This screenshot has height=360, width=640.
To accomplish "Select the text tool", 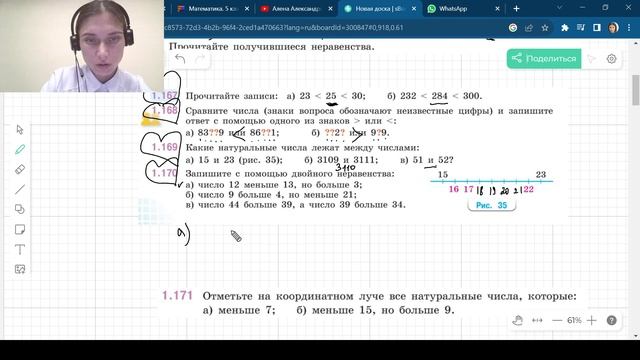I will tap(20, 249).
